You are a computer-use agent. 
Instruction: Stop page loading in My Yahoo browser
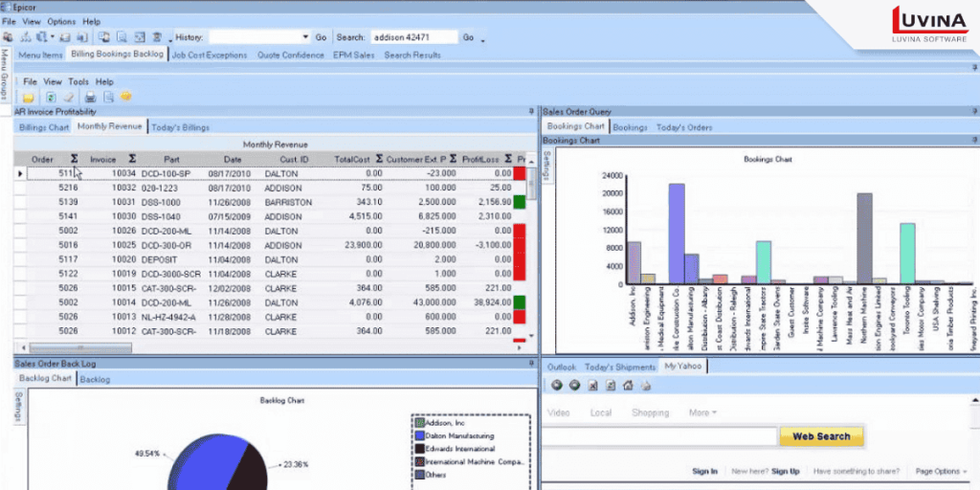pos(593,386)
